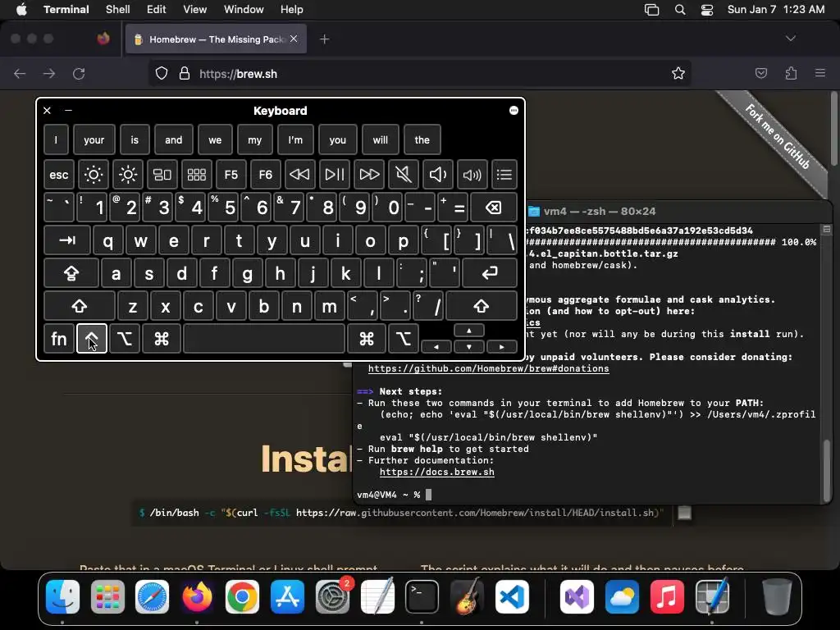The height and width of the screenshot is (630, 840).
Task: Open Spotlight search in menu bar
Action: pyautogui.click(x=680, y=10)
